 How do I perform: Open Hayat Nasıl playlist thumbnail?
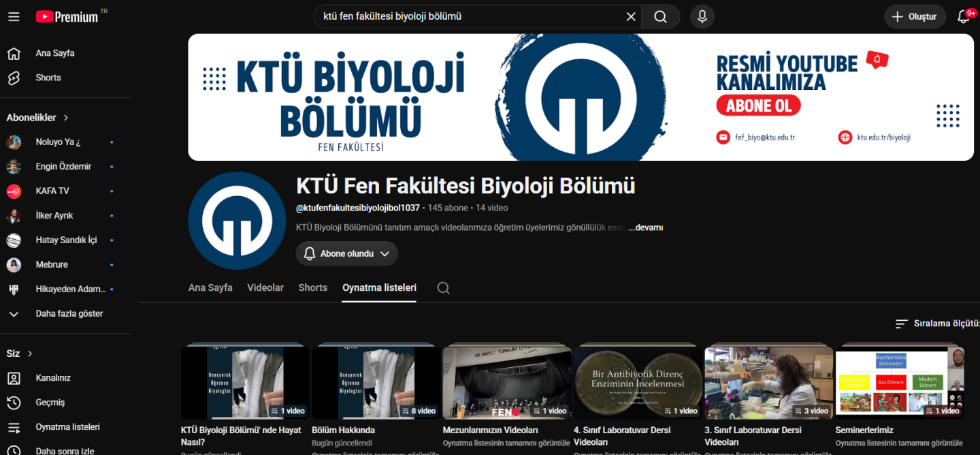[x=245, y=383]
